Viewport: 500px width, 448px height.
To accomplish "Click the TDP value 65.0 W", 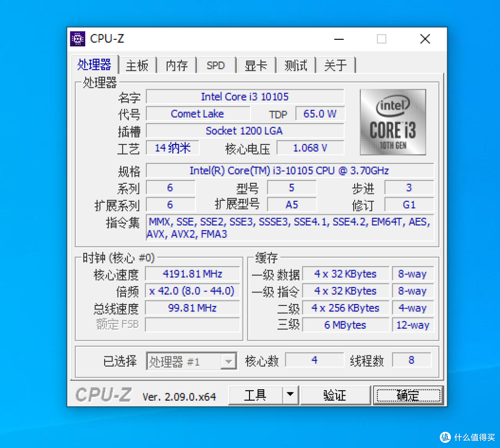I will coord(320,114).
